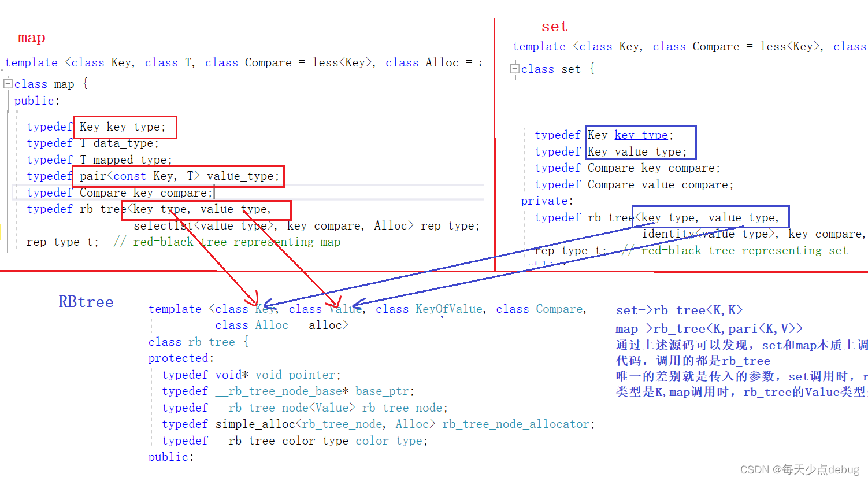Select 'typedef Key key_type;' in map code
Screen dimensions: 868x481
coord(96,127)
